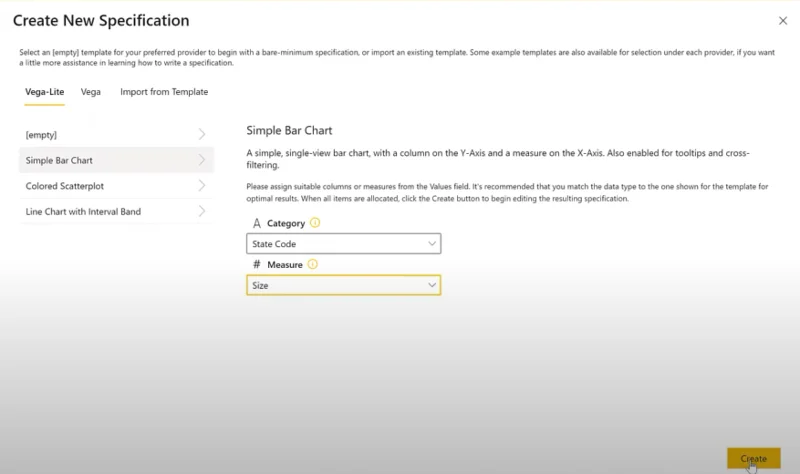
Task: Click chevron next to Colored Scatterplot
Action: 202,185
